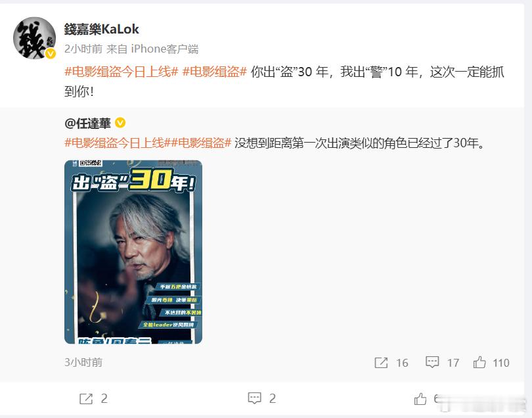Click the quoted post text about 30年

click(x=359, y=143)
